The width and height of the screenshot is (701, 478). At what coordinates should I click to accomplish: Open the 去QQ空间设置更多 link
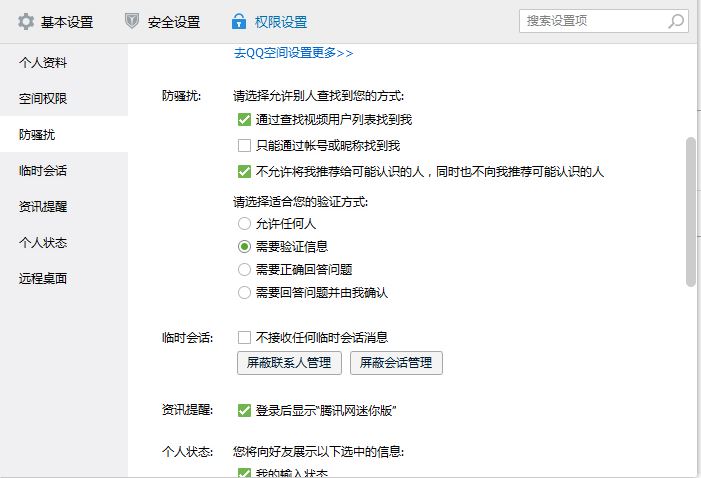click(x=293, y=53)
